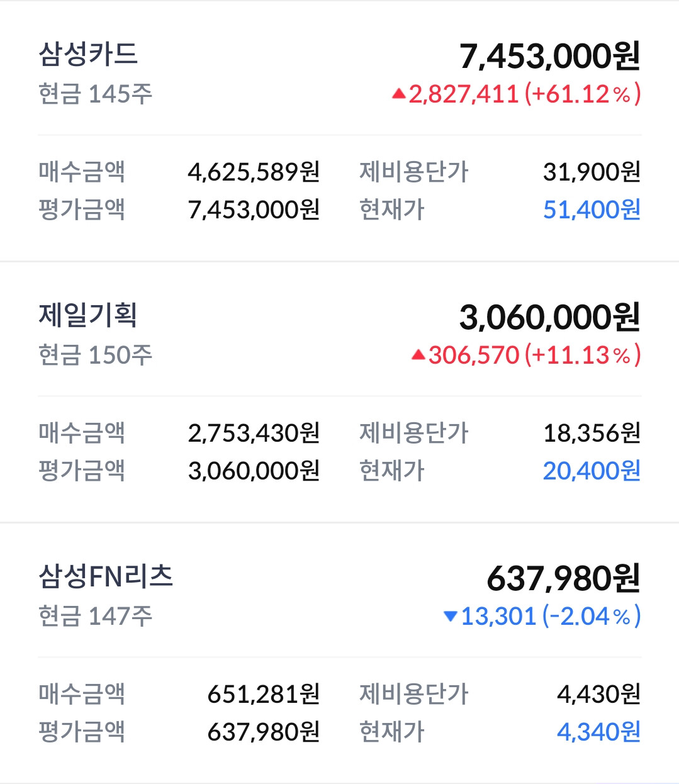Image resolution: width=679 pixels, height=784 pixels.
Task: Tap 삼성카드 total value 7,453,000원
Action: [x=550, y=56]
